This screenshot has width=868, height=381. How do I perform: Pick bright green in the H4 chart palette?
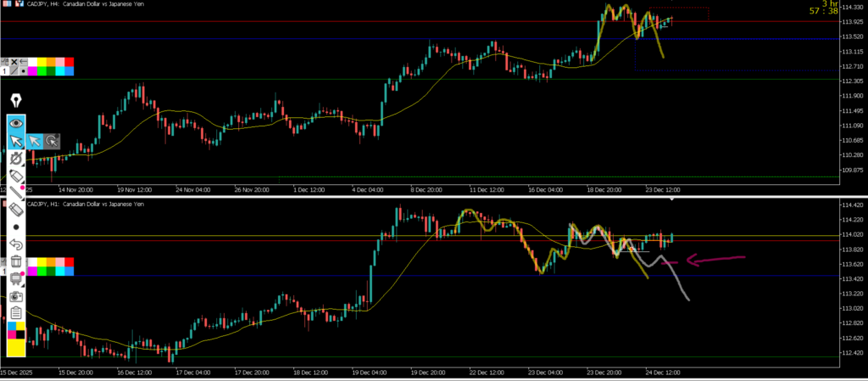tap(42, 71)
